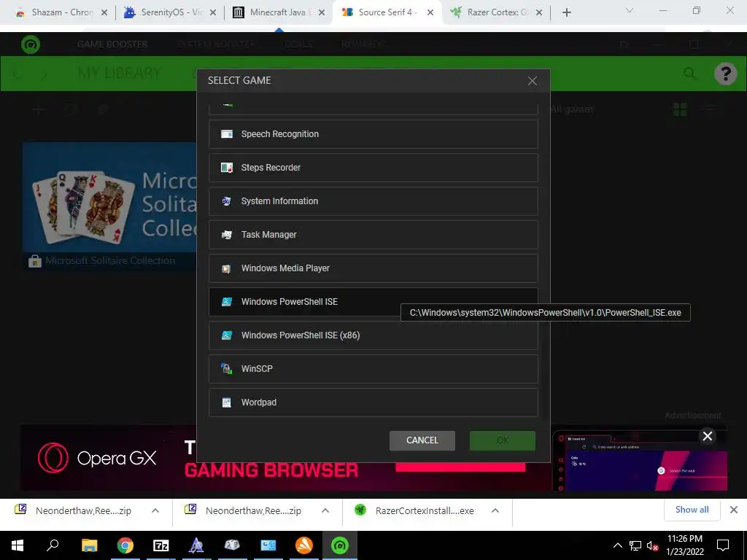Open the Game Booster tab in Razer Cortex

[112, 44]
